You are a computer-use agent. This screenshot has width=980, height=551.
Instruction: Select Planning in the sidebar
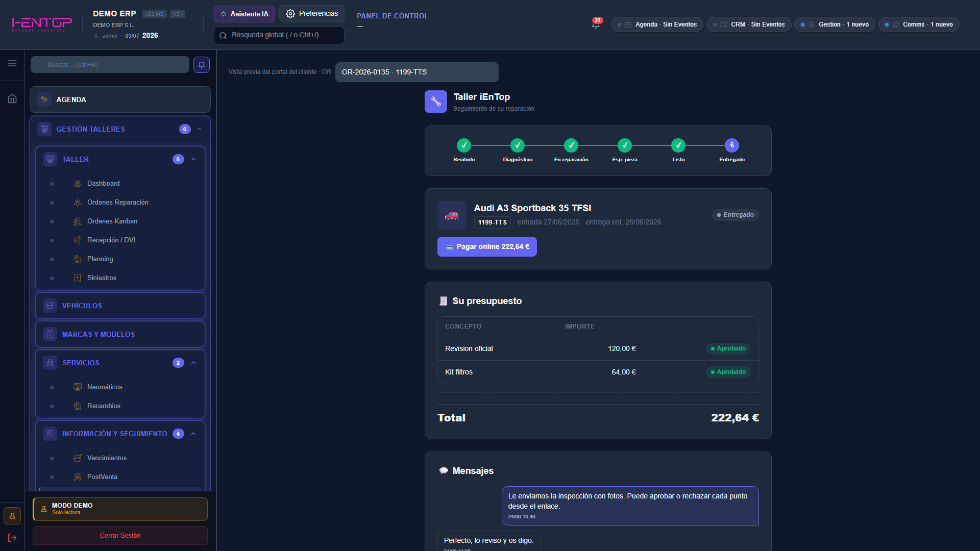click(120, 259)
